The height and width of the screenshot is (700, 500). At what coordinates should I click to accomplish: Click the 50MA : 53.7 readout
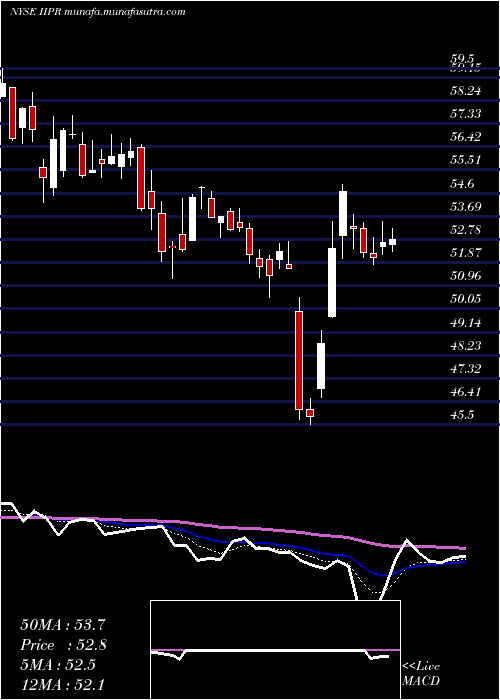[63, 625]
